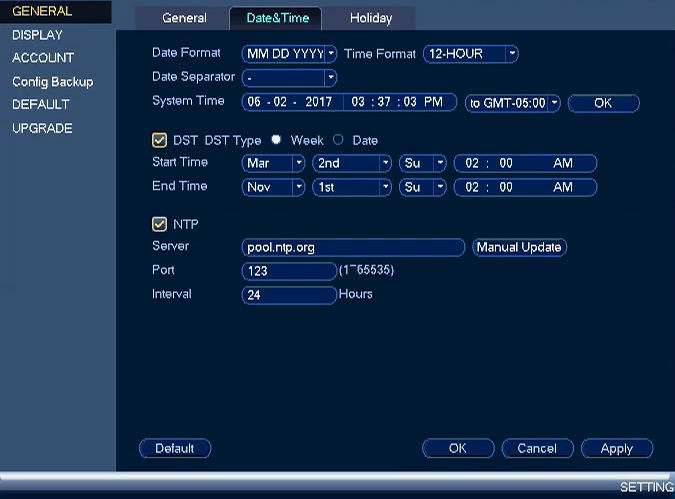Click the Interval field showing 24
The image size is (675, 499).
[289, 295]
